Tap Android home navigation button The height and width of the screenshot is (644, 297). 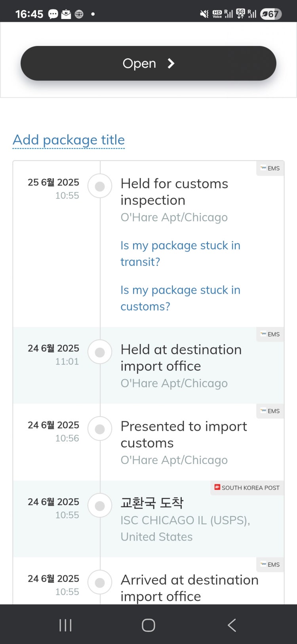[x=148, y=625]
